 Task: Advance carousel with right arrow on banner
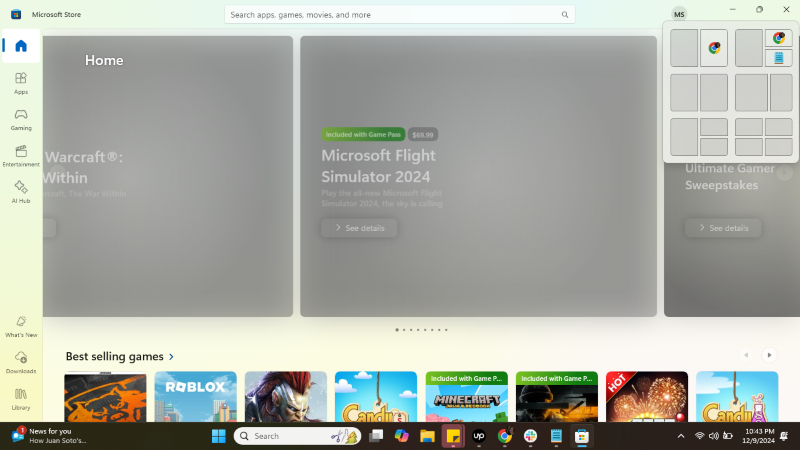tap(784, 173)
